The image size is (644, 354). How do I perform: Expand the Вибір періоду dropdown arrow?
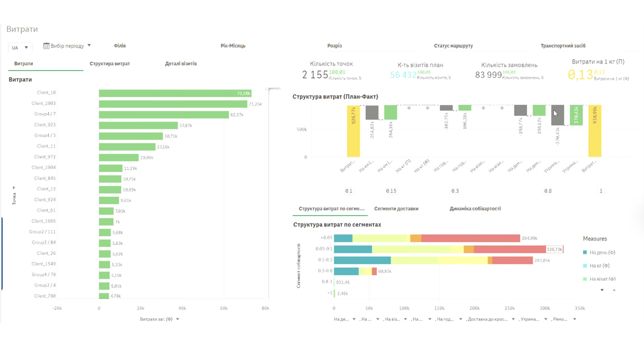[89, 45]
